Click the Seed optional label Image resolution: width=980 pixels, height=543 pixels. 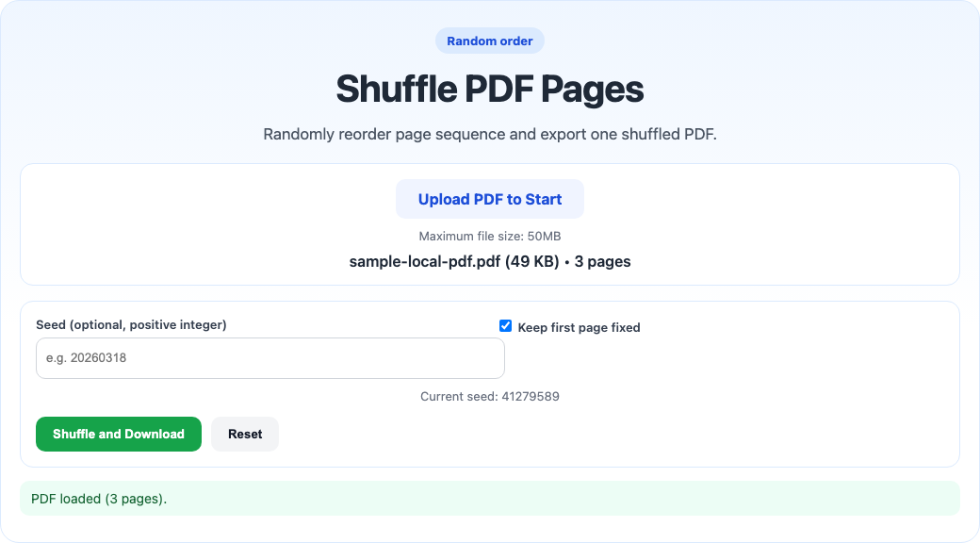(133, 324)
